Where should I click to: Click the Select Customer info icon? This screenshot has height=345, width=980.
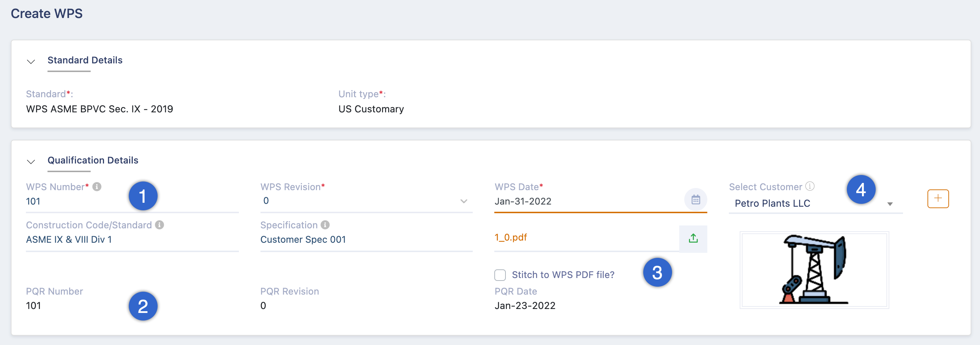(810, 186)
